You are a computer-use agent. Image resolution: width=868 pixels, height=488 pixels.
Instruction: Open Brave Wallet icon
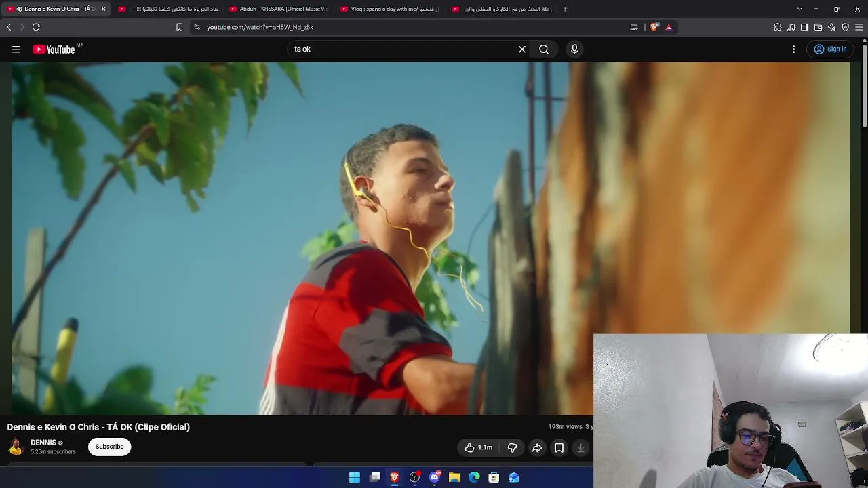818,27
